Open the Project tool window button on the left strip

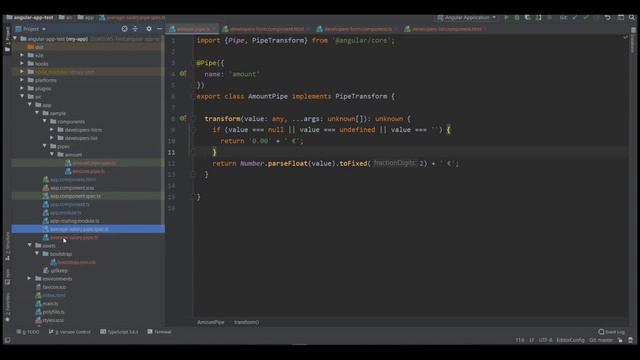[7, 39]
